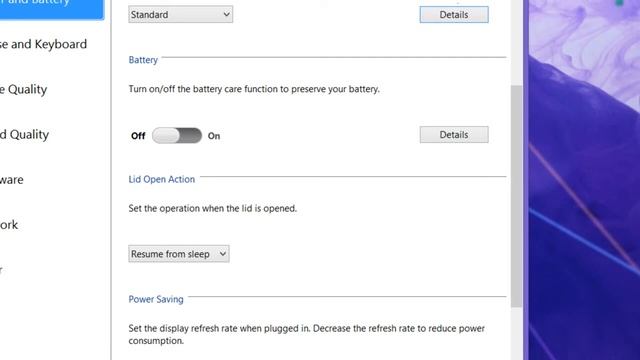The image size is (640, 360).
Task: Click the Lid Open Action heading
Action: [162, 179]
